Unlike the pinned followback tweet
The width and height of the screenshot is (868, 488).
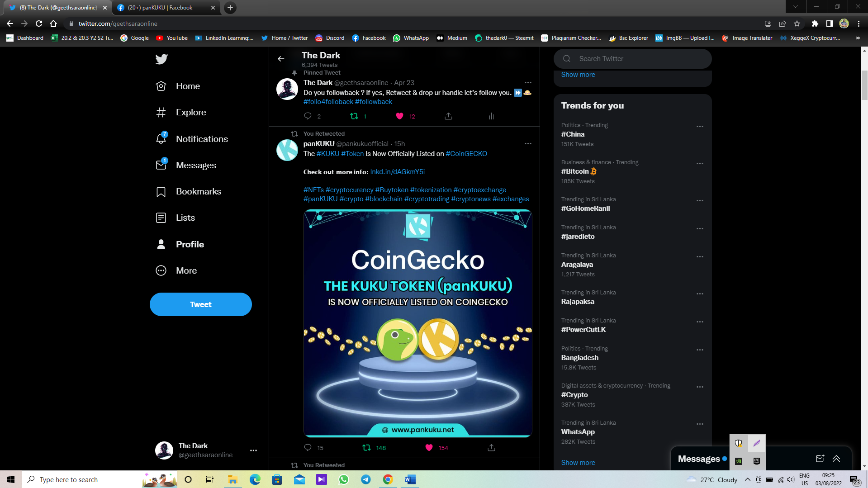point(399,116)
